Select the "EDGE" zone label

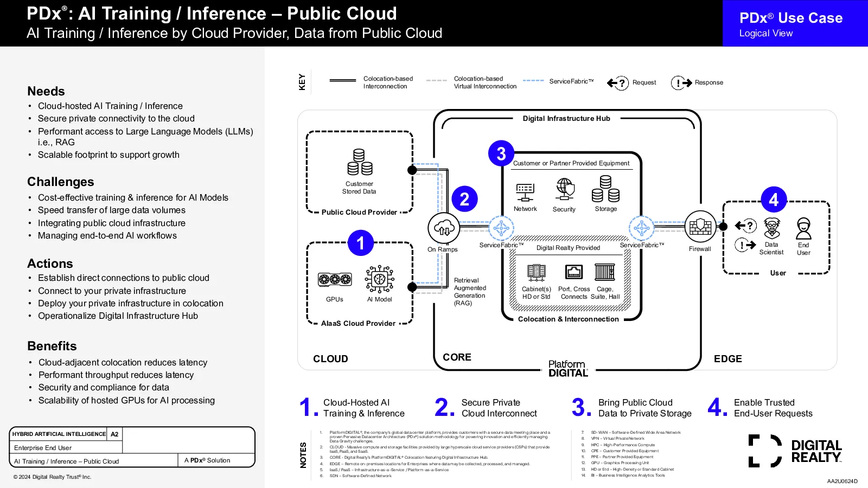[727, 359]
